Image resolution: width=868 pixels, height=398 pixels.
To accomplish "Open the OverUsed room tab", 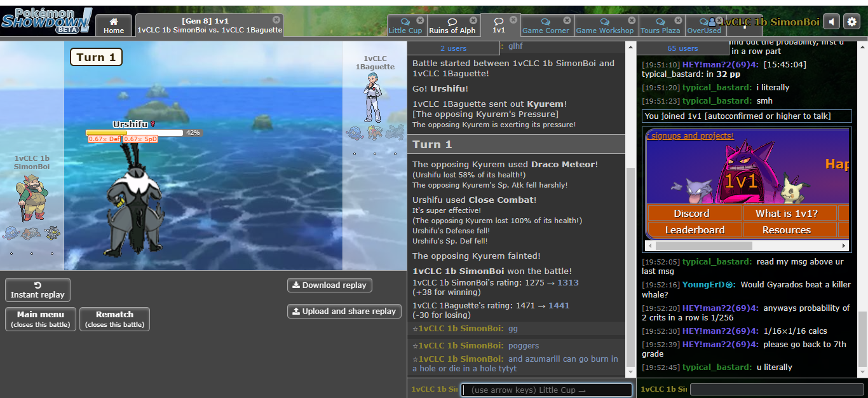I will pos(704,26).
